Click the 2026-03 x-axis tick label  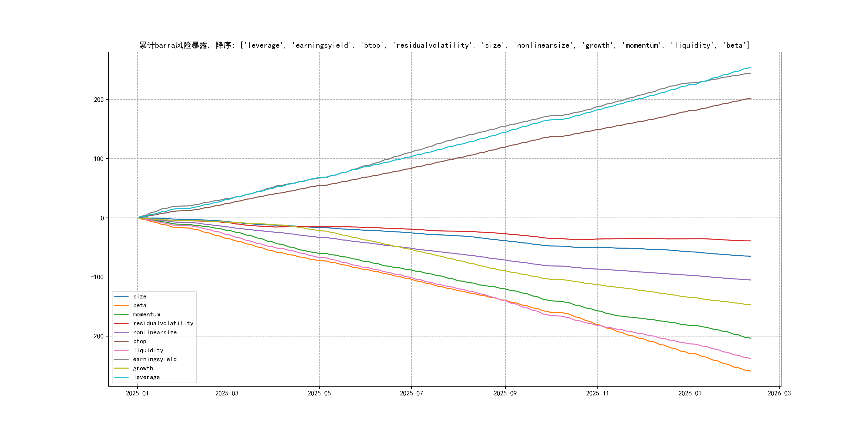(x=779, y=394)
